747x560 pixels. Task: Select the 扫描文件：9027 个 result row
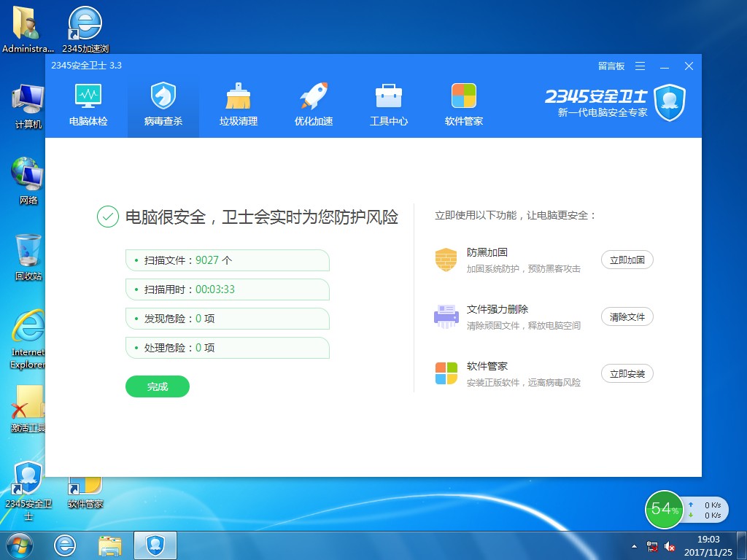(x=228, y=260)
